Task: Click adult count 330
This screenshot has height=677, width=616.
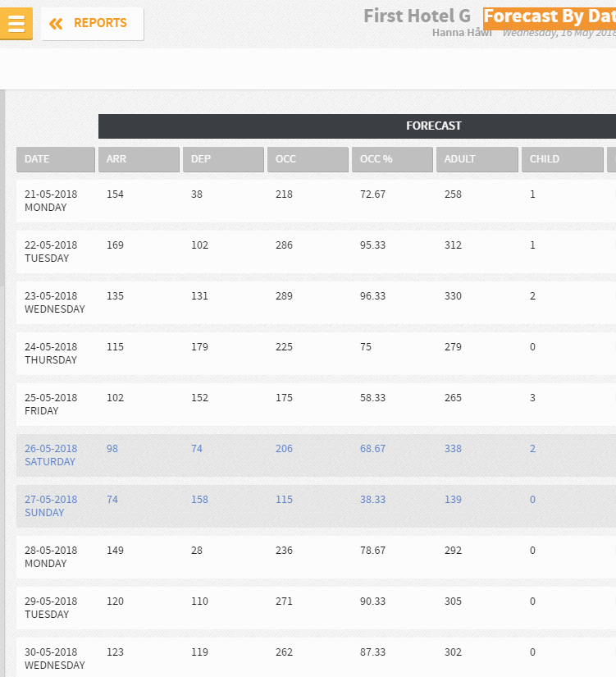Action: point(454,296)
